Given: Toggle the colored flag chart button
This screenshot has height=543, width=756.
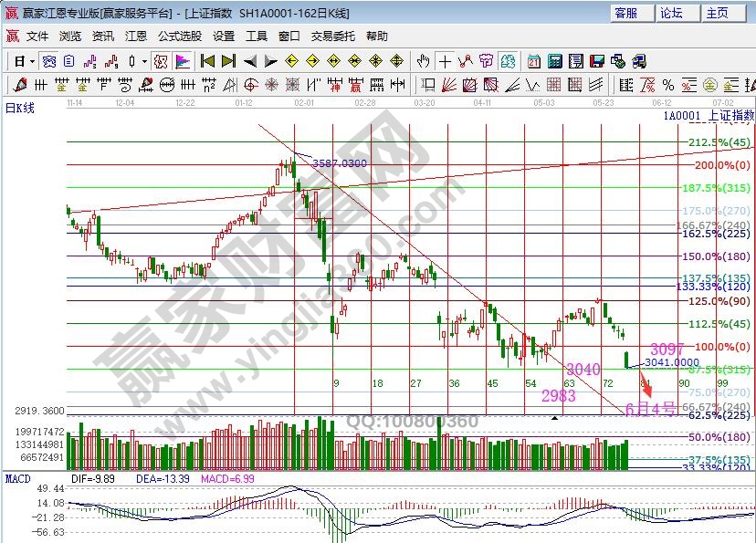Looking at the screenshot, I should (x=183, y=61).
